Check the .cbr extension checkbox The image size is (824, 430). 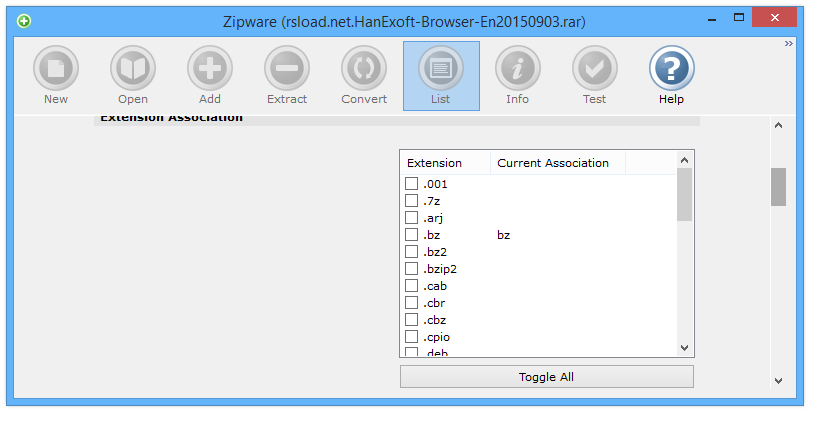click(x=411, y=303)
